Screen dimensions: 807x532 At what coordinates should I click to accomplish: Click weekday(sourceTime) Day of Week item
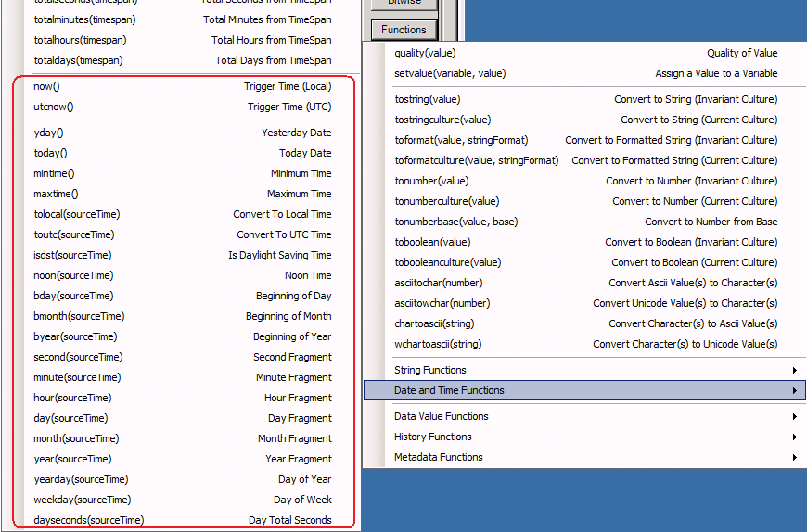tap(182, 500)
